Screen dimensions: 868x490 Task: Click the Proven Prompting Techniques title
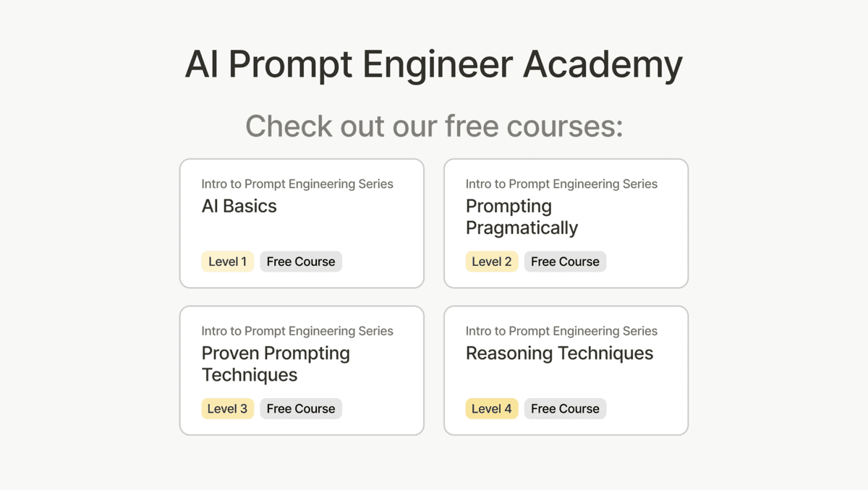[276, 364]
